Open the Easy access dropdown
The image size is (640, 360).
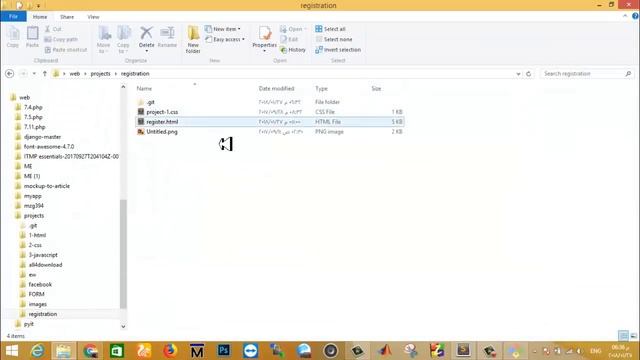(225, 39)
